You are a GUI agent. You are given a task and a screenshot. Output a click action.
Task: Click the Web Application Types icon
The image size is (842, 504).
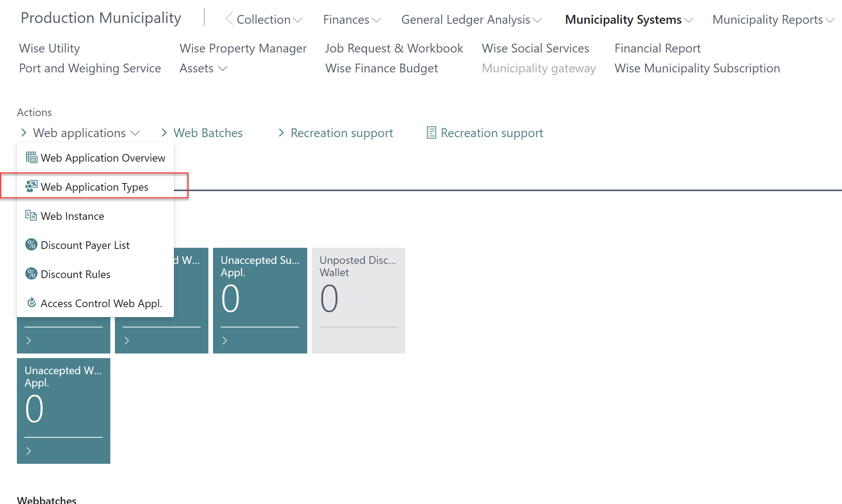(31, 187)
